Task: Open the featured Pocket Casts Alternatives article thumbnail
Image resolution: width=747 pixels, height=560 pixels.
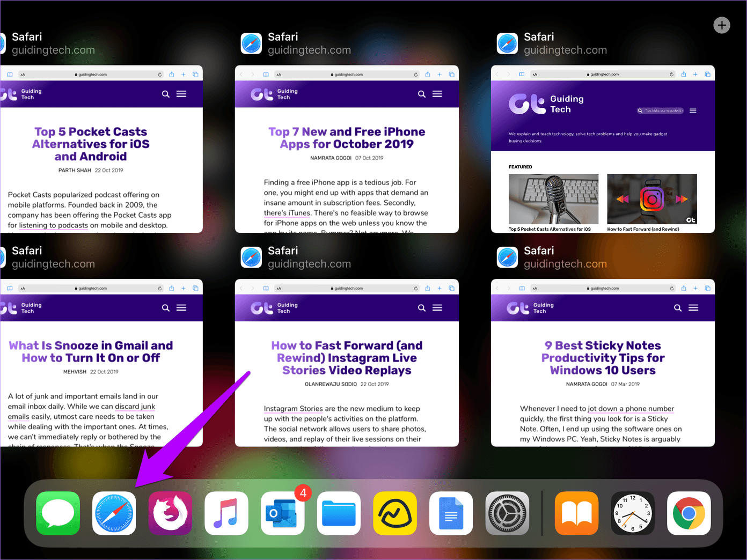Action: (553, 199)
